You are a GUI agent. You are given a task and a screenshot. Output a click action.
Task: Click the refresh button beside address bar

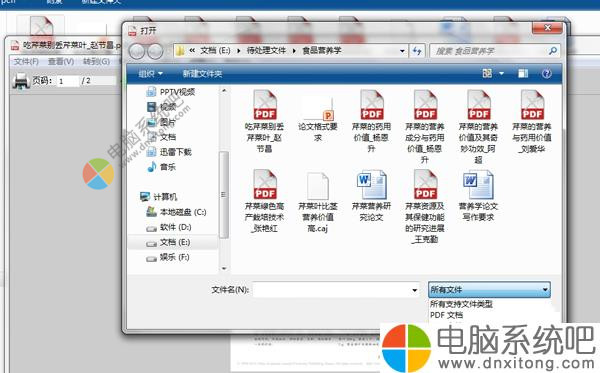point(417,50)
